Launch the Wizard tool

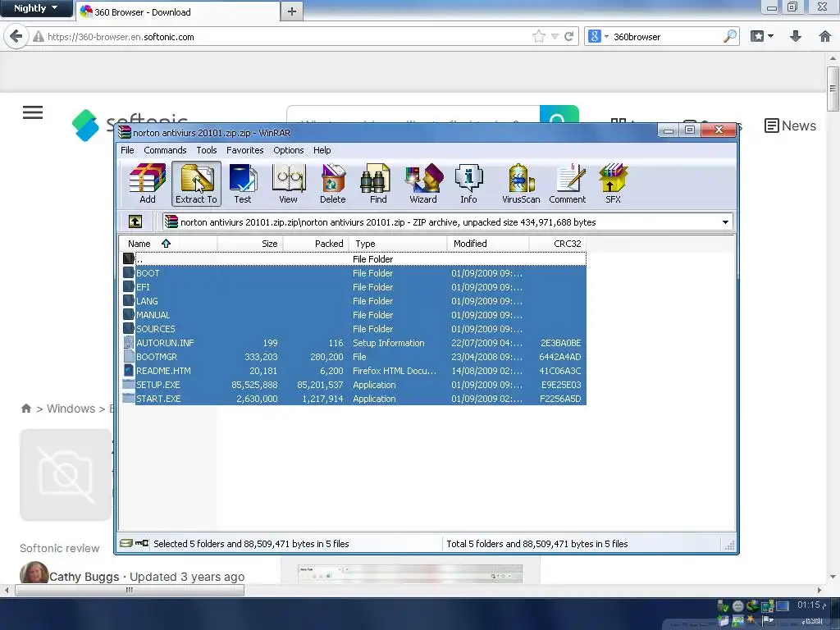click(423, 184)
